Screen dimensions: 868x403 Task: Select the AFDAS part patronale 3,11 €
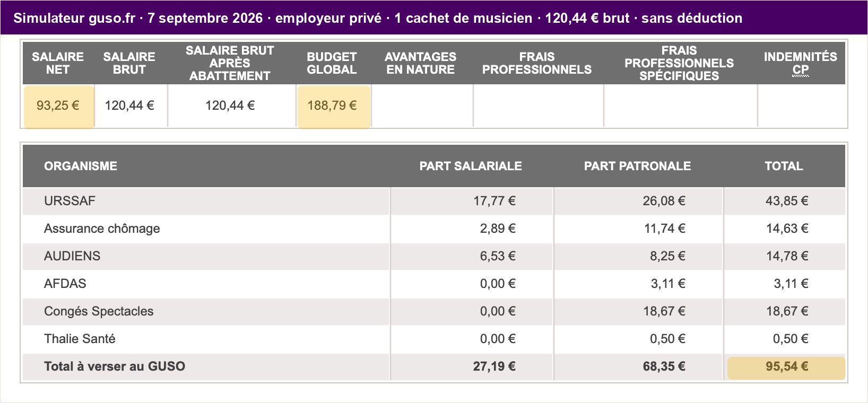pos(668,284)
